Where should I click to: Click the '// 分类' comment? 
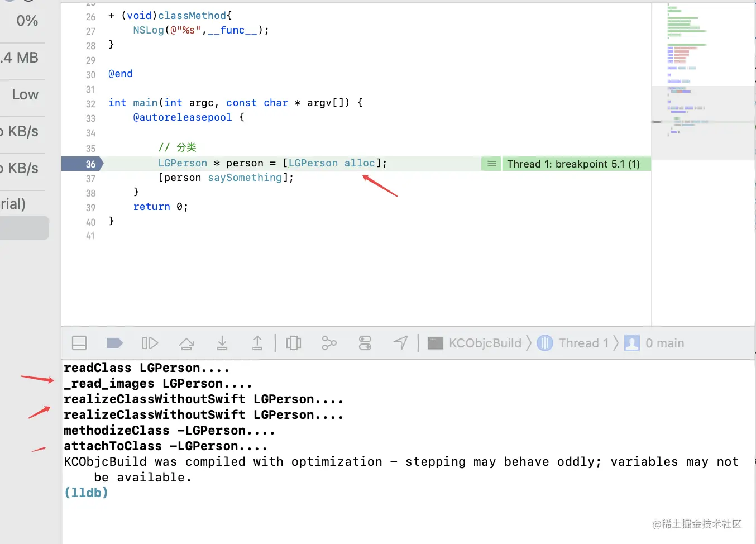(x=178, y=147)
